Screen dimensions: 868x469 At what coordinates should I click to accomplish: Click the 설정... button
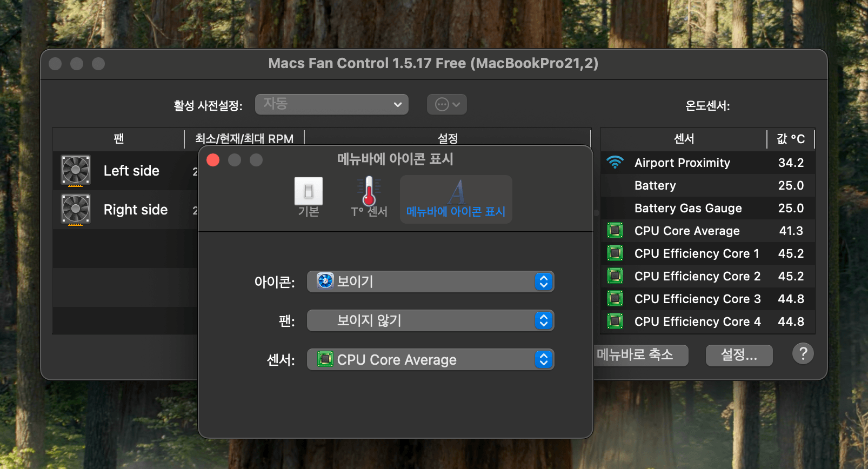click(739, 355)
